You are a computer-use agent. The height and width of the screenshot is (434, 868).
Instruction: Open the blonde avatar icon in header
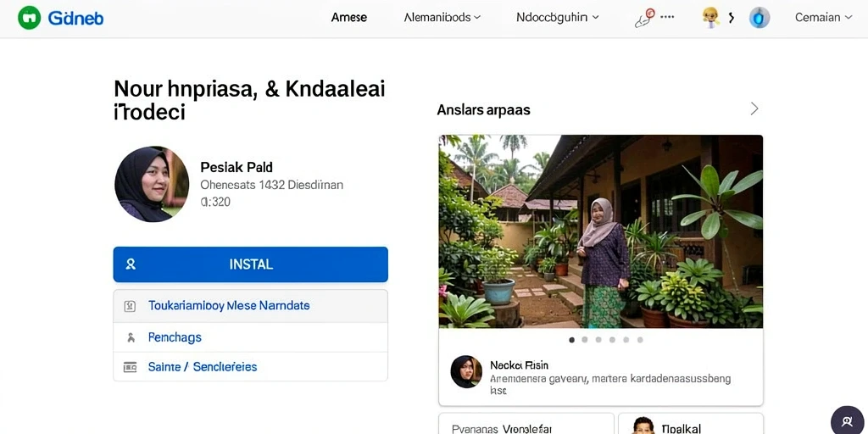pyautogui.click(x=711, y=18)
